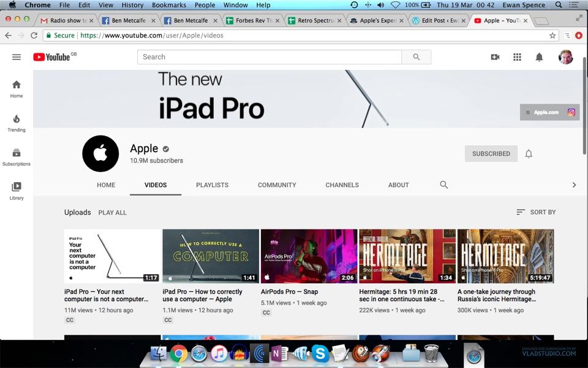This screenshot has width=588, height=368.
Task: Open the YouTube apps grid icon
Action: [517, 57]
